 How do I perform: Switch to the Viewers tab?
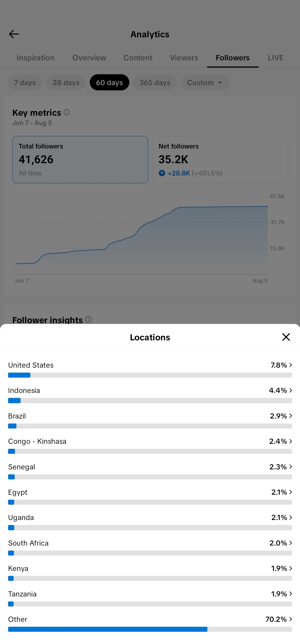pos(184,58)
